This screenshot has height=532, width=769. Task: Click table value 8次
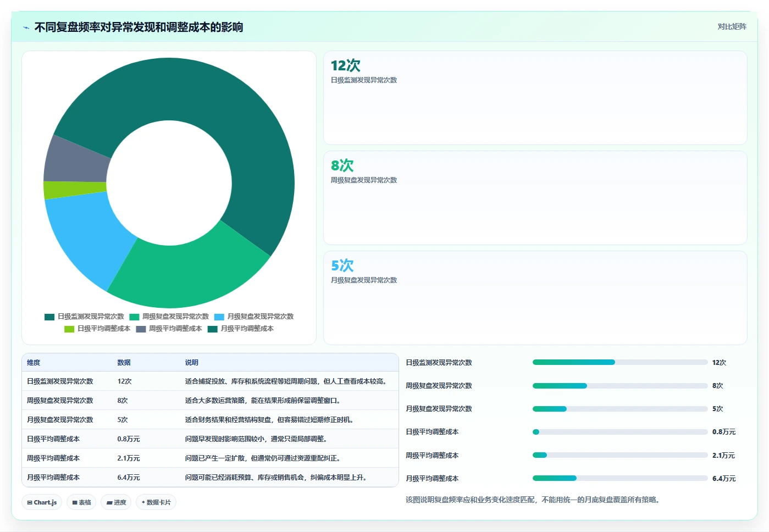coord(123,401)
